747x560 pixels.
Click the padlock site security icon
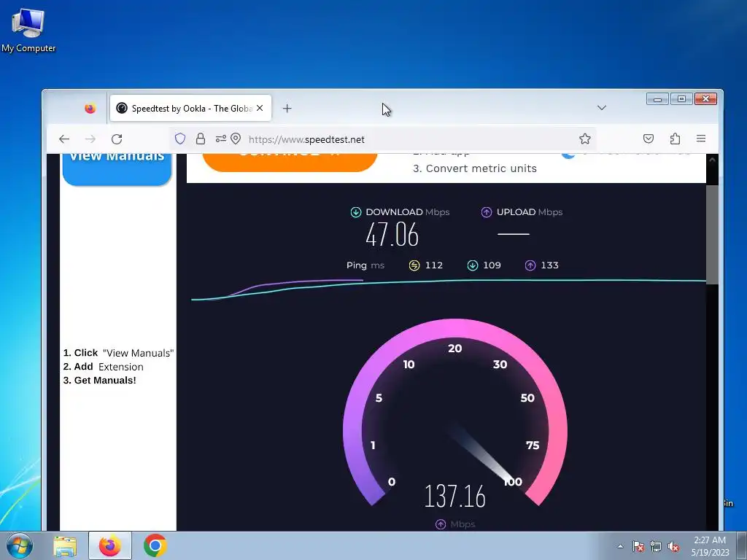201,139
